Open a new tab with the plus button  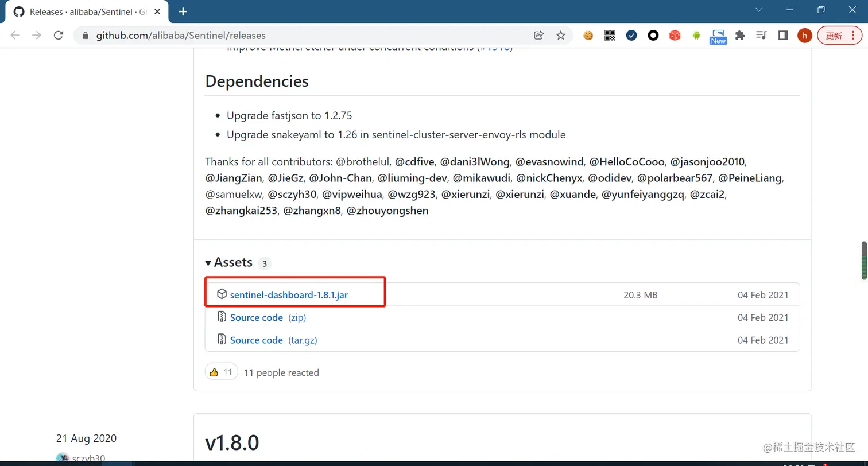183,11
